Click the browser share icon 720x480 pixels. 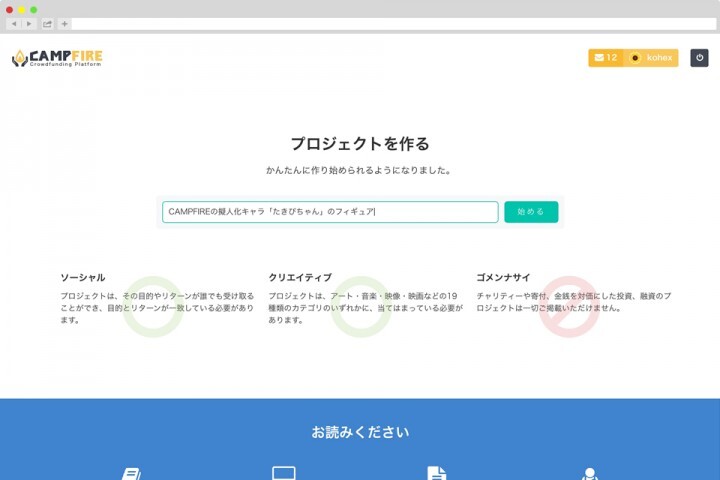click(47, 24)
